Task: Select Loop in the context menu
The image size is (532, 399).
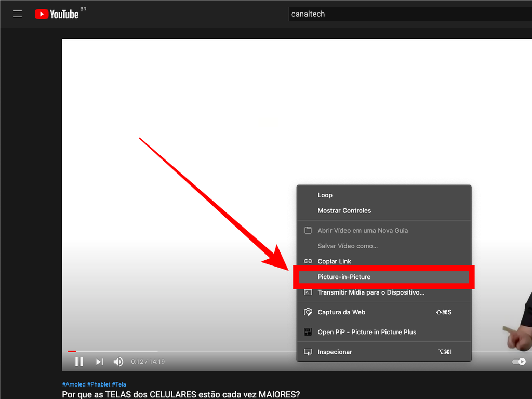Action: tap(384, 195)
